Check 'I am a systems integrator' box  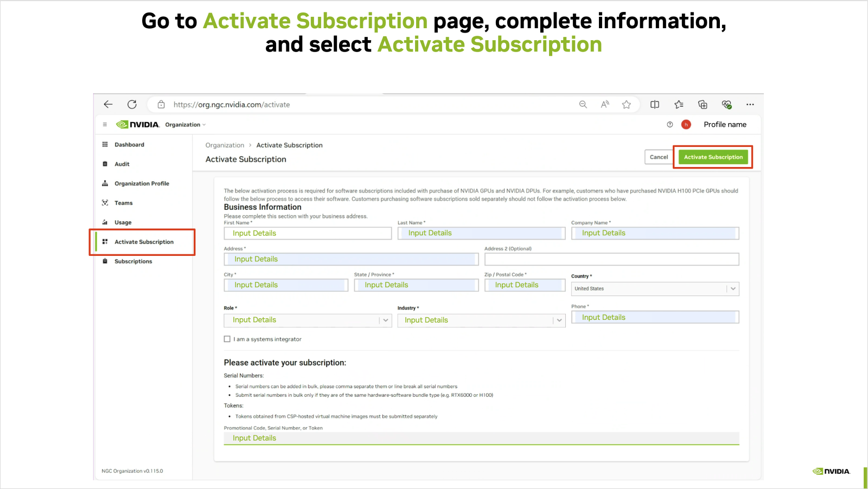pos(227,339)
